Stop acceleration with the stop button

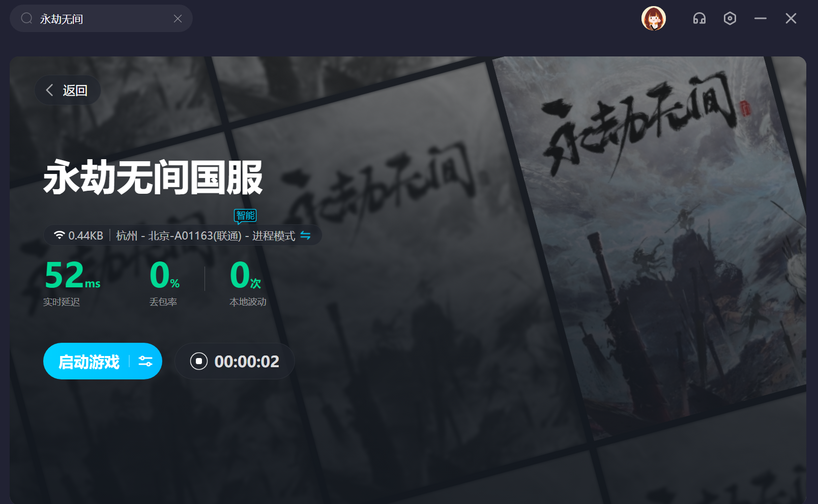(199, 361)
